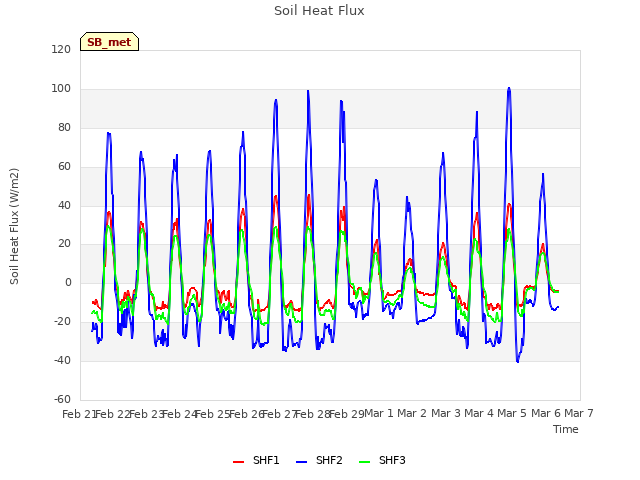
Task: Click the y-axis label 40
Action: click(x=64, y=205)
